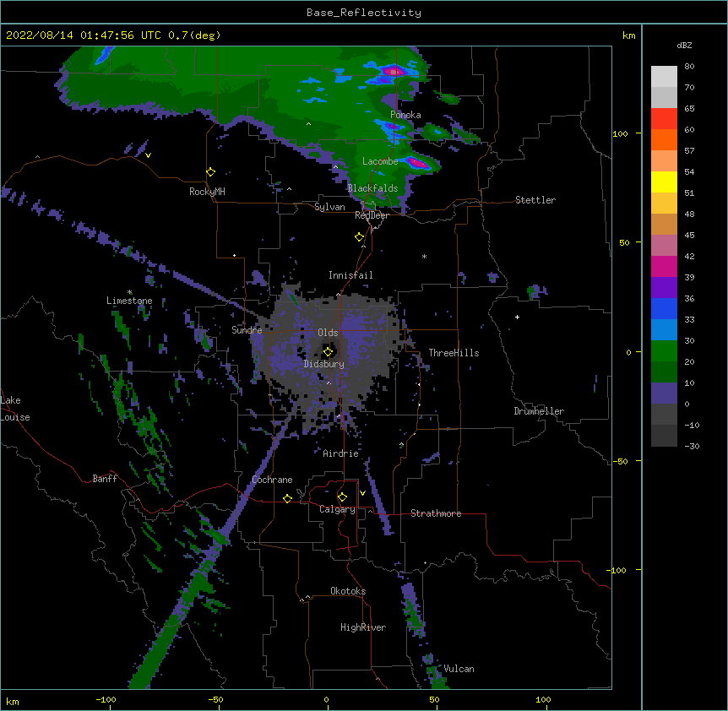Click the Cochrane city label
The image size is (728, 711).
pos(272,480)
